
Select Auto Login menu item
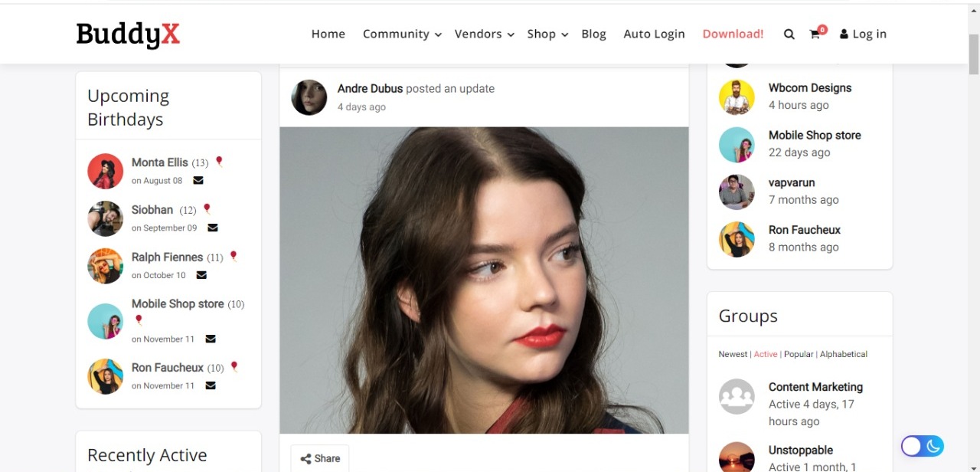654,34
